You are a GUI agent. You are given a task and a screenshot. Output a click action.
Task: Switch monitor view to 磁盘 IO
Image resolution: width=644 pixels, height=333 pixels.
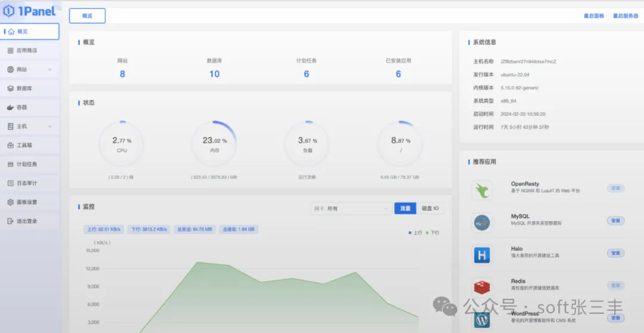pos(430,208)
